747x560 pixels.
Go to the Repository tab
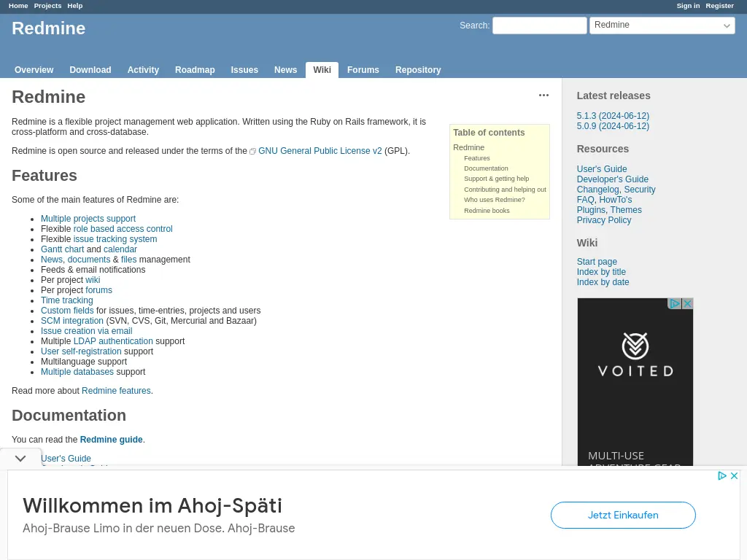(418, 70)
